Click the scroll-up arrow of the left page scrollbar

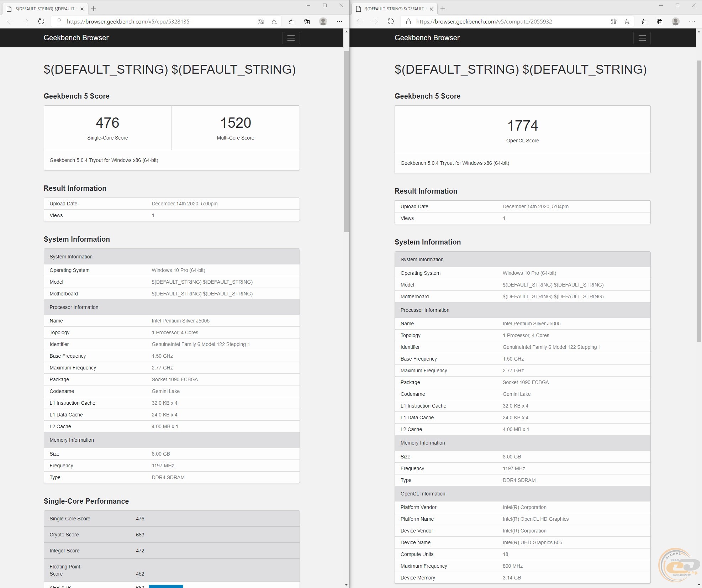[346, 32]
